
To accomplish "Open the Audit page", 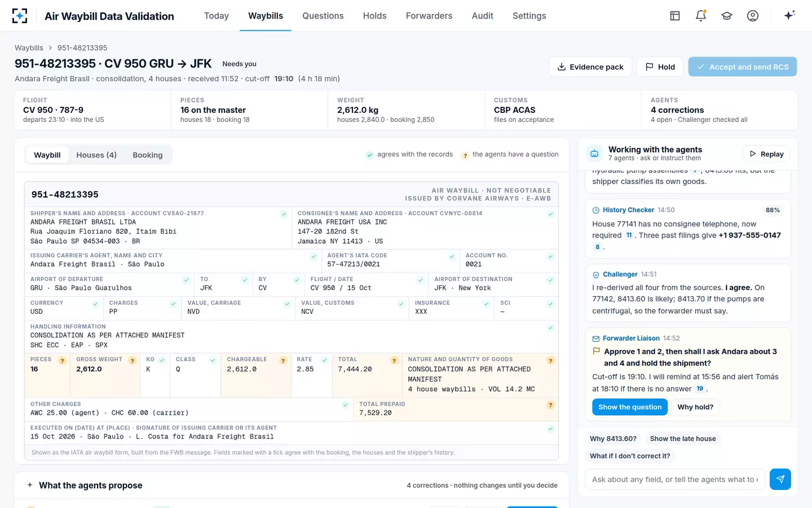I will coord(483,16).
